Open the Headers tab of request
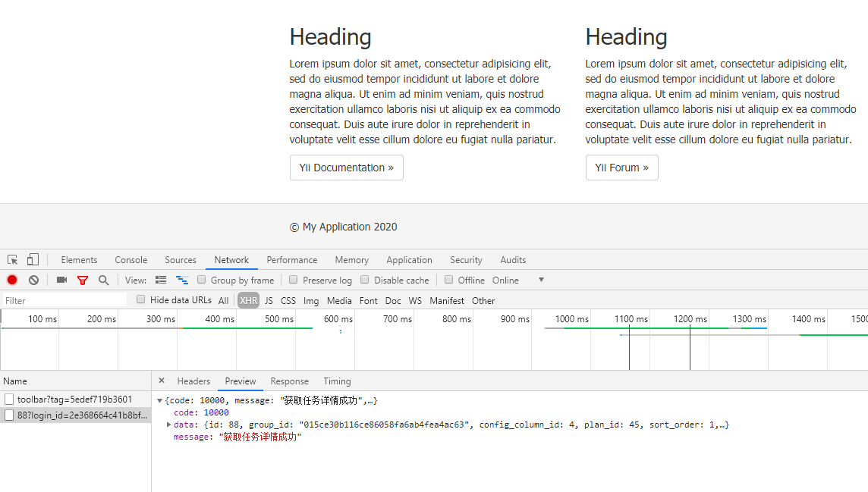868x492 pixels. [x=193, y=381]
